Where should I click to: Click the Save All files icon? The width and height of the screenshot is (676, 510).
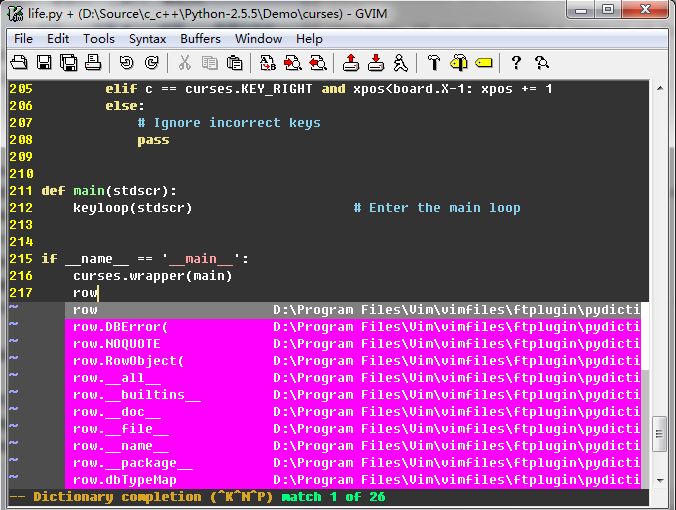(x=68, y=63)
